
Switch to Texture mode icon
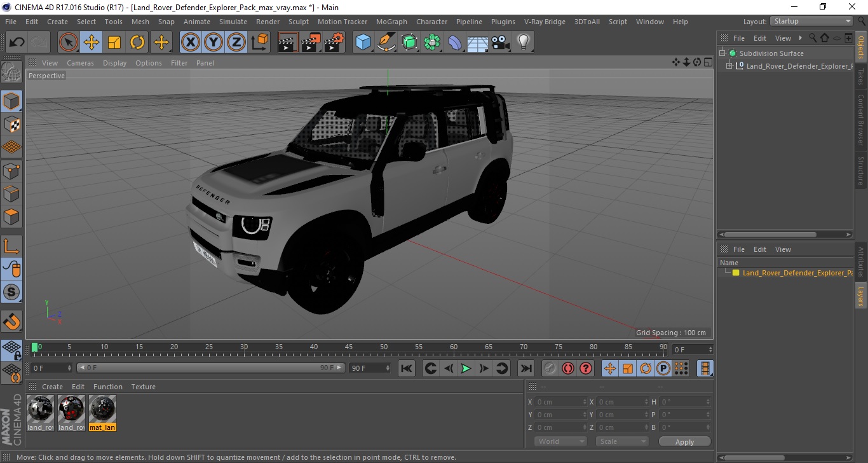[x=11, y=124]
